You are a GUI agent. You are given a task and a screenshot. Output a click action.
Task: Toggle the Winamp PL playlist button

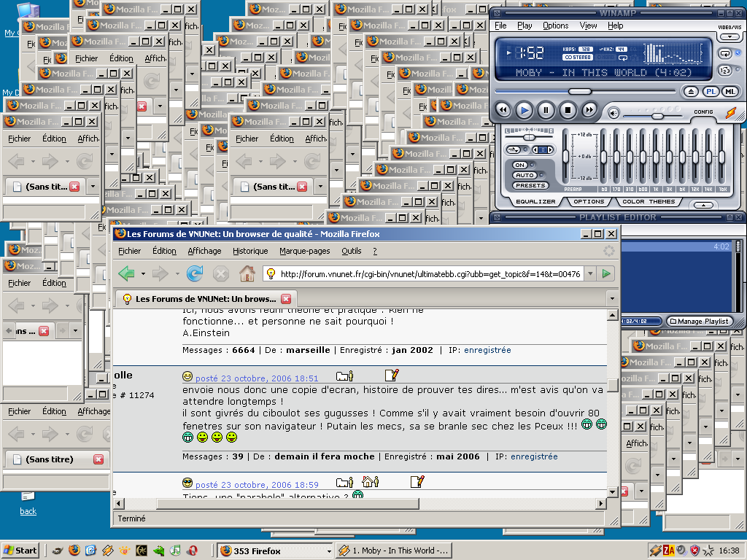click(x=711, y=92)
